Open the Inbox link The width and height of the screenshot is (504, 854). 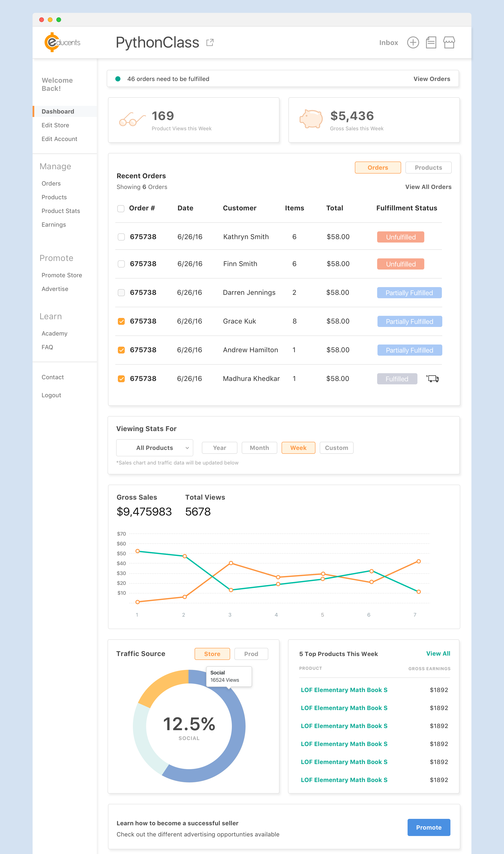(388, 42)
